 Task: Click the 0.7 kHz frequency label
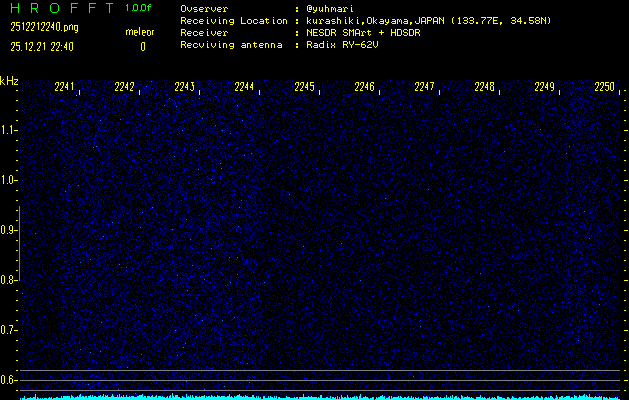point(9,330)
